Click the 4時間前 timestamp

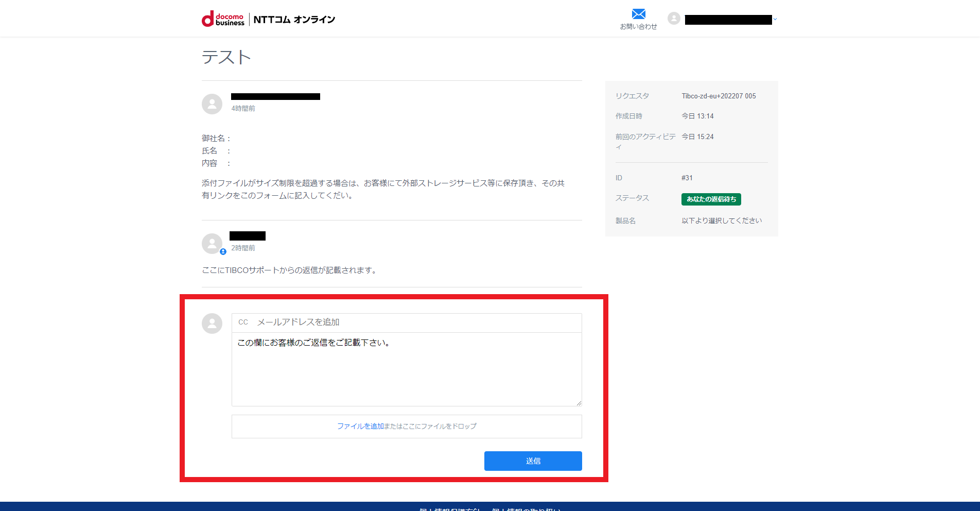click(243, 109)
